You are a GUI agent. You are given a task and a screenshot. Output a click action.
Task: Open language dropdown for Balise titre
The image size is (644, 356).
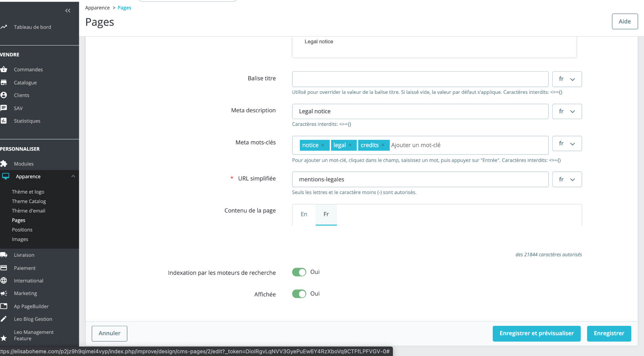567,79
